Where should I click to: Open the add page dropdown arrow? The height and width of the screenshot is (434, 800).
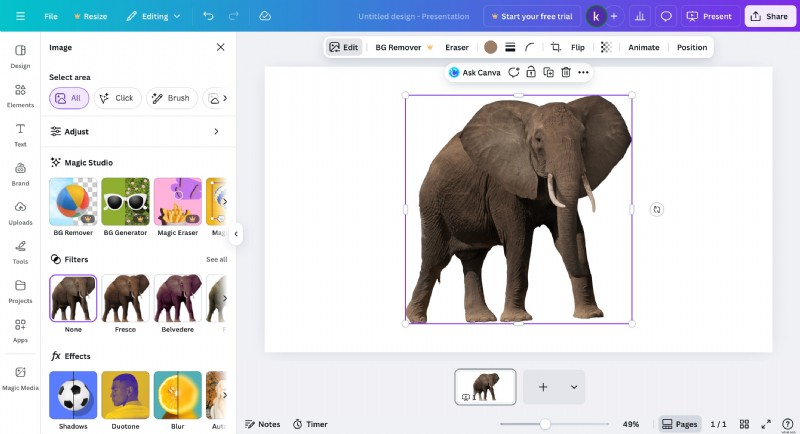pos(574,387)
